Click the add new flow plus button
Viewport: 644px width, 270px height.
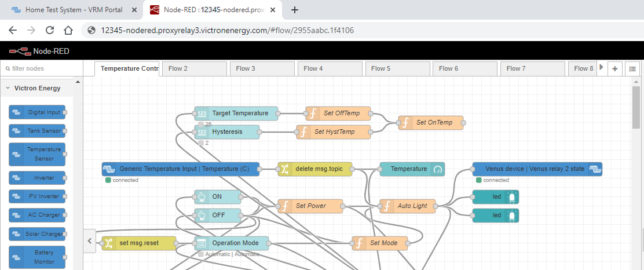tap(615, 68)
